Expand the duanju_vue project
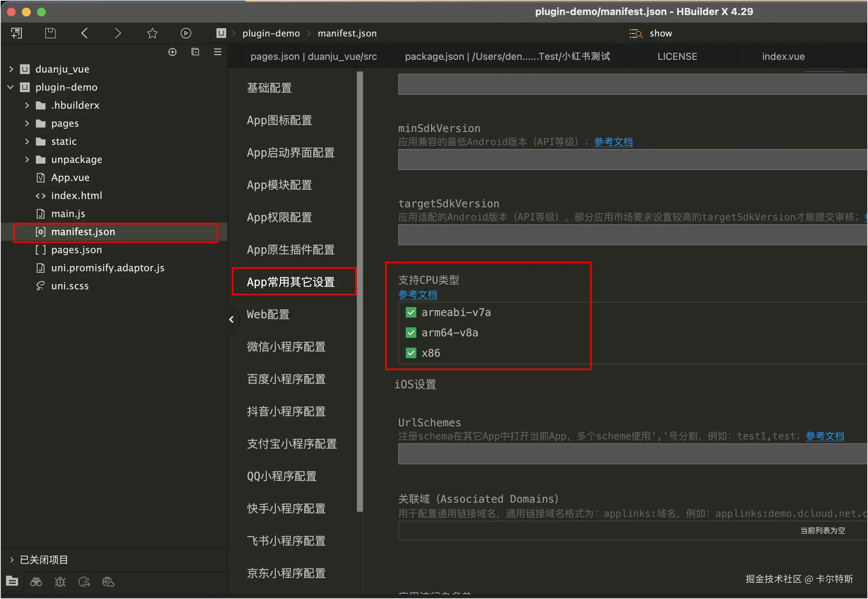 tap(11, 69)
